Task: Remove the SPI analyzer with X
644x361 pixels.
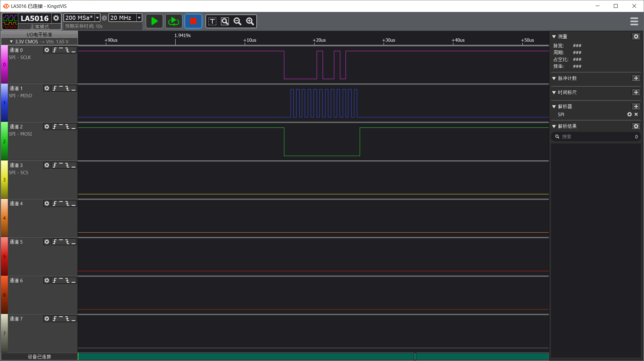Action: pyautogui.click(x=636, y=115)
